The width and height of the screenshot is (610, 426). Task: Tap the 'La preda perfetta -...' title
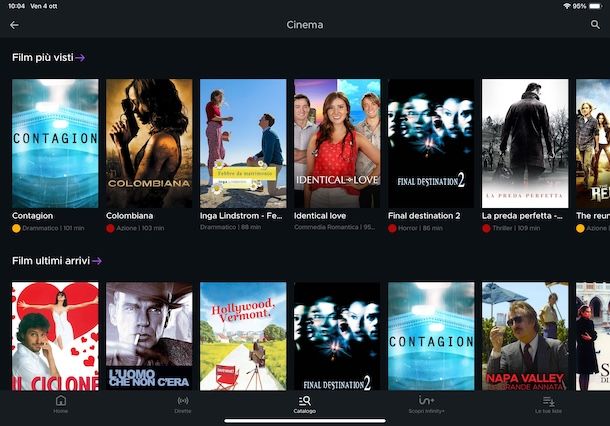[x=522, y=216]
